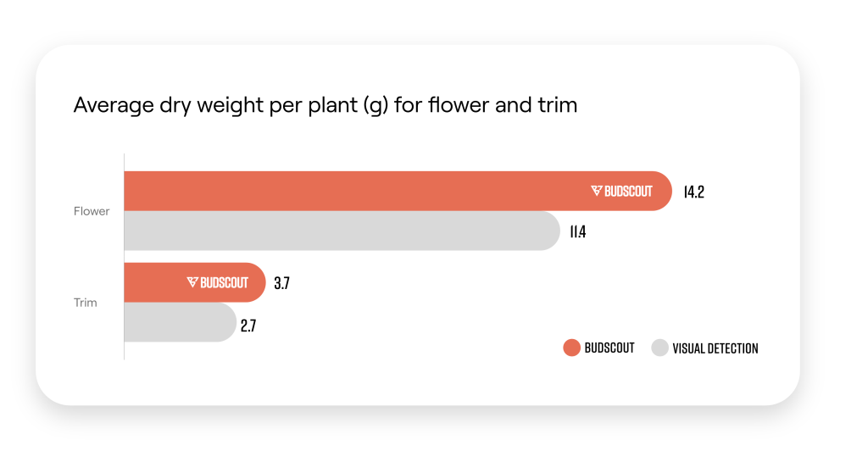Toggle the VISUAL DETECTION legend label

pos(715,348)
